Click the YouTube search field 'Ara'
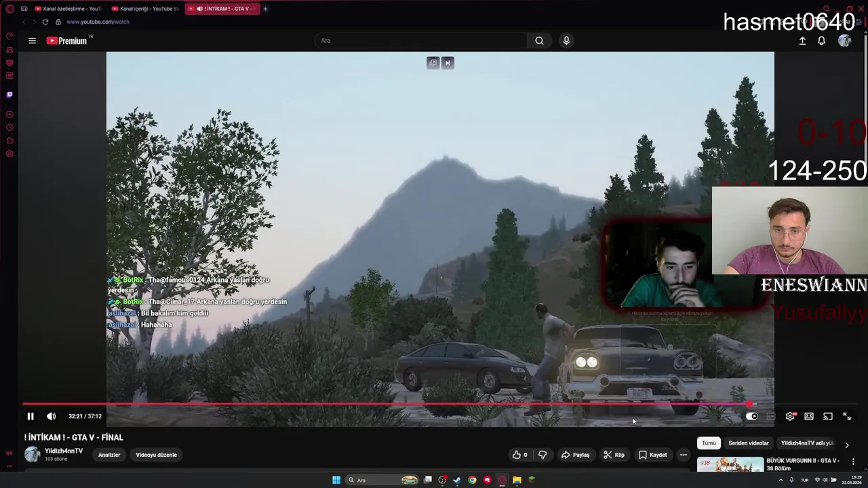 point(420,41)
